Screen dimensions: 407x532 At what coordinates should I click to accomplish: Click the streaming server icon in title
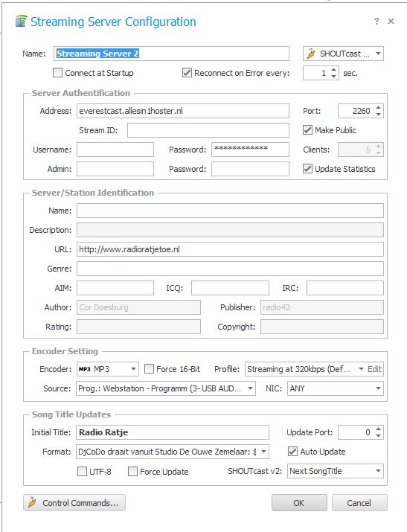click(x=21, y=22)
